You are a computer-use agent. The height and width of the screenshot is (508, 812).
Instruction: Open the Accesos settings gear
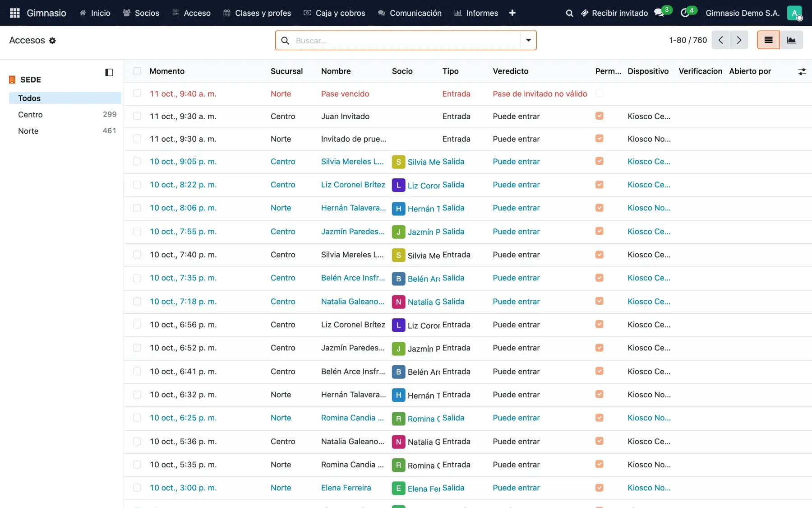[x=52, y=41]
